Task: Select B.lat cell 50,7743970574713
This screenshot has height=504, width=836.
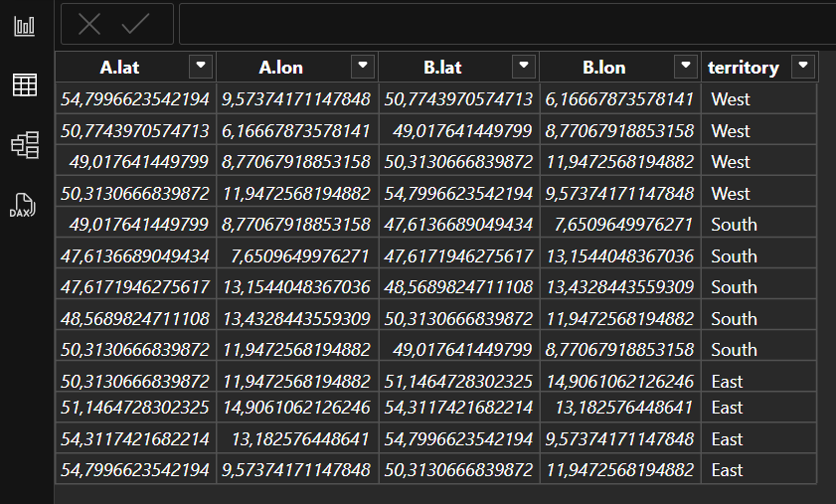Action: click(x=459, y=99)
